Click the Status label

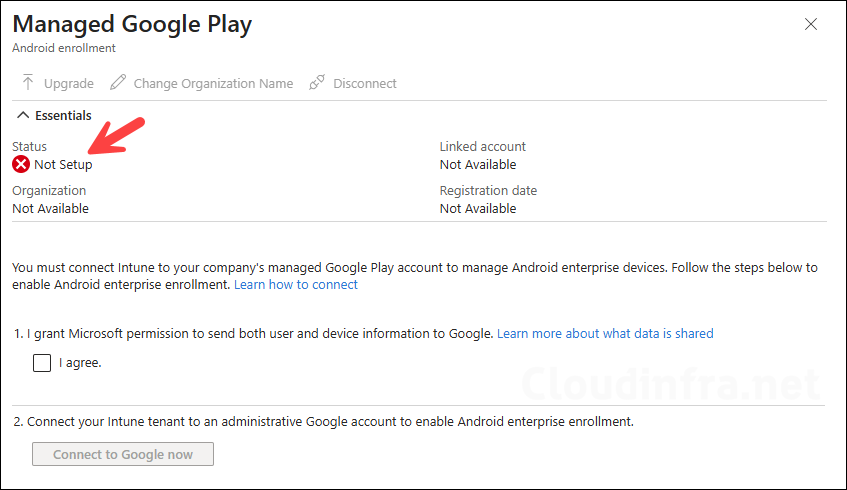30,146
